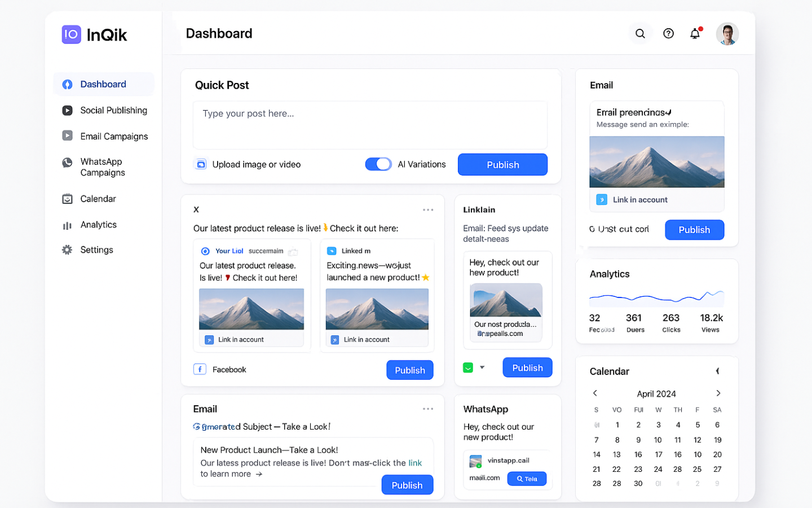
Task: Type in the Quick Post text field
Action: (x=369, y=125)
